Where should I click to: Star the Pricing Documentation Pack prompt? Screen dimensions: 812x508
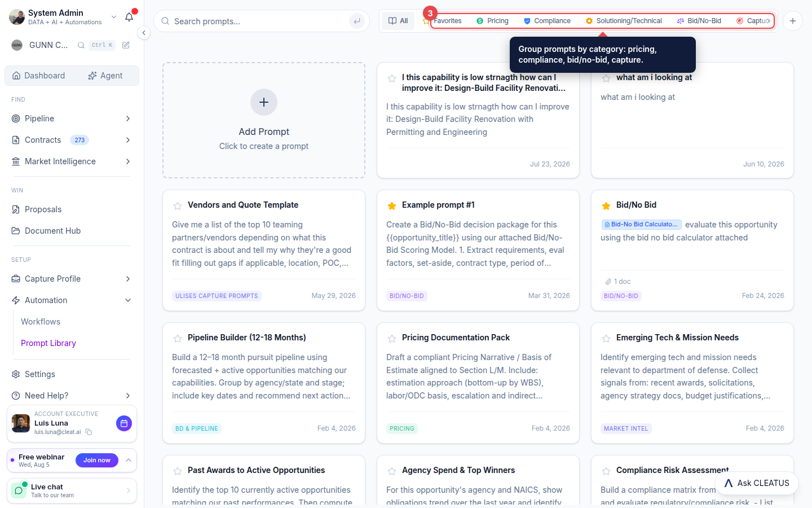click(392, 338)
